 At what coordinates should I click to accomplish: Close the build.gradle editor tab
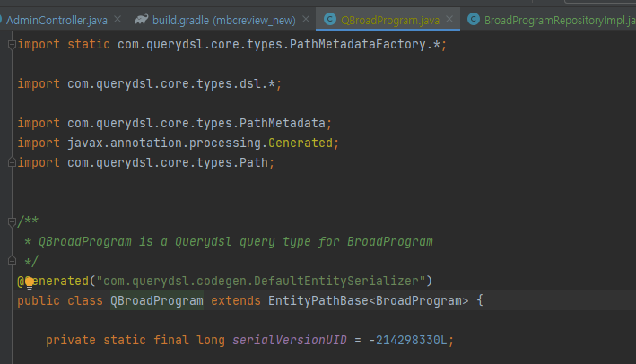(x=308, y=19)
